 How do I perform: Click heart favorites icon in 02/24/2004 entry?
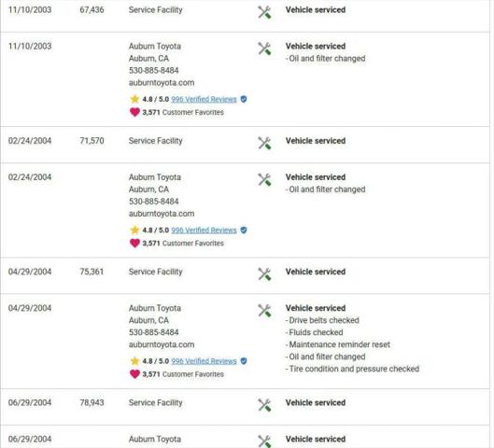pyautogui.click(x=134, y=243)
